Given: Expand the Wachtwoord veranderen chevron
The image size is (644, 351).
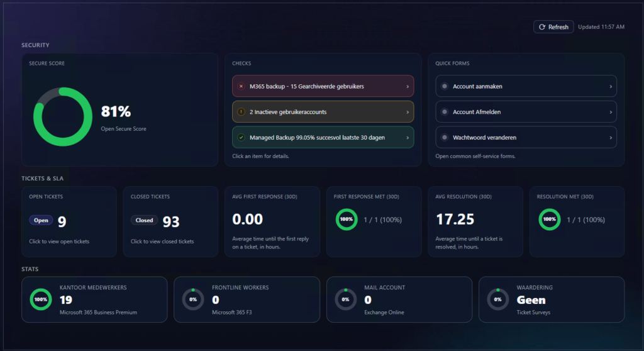Looking at the screenshot, I should click(611, 138).
